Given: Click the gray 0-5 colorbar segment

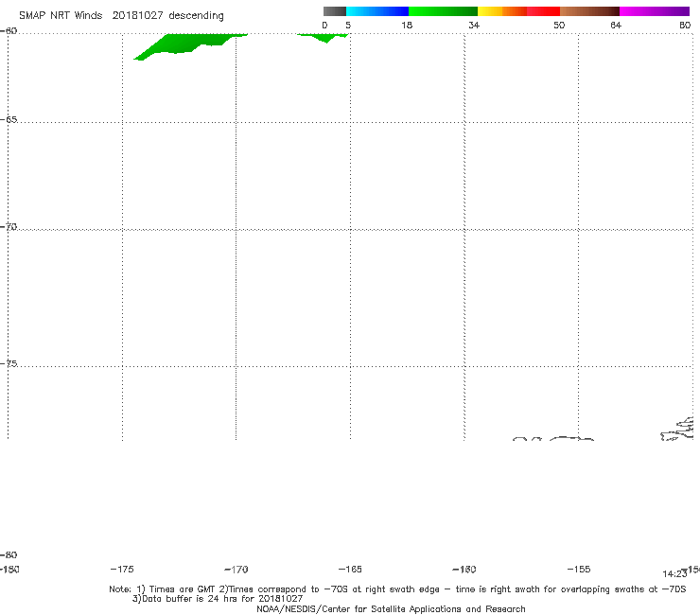Looking at the screenshot, I should 334,11.
